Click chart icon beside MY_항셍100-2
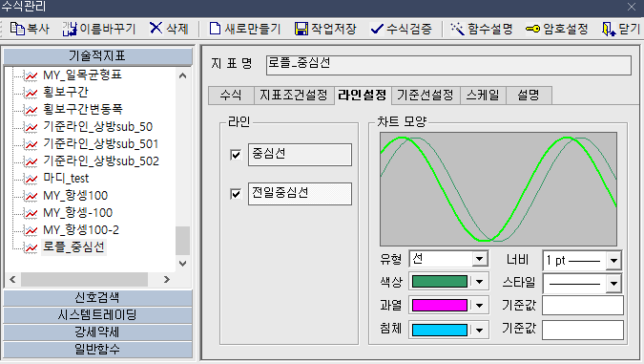 coord(31,230)
